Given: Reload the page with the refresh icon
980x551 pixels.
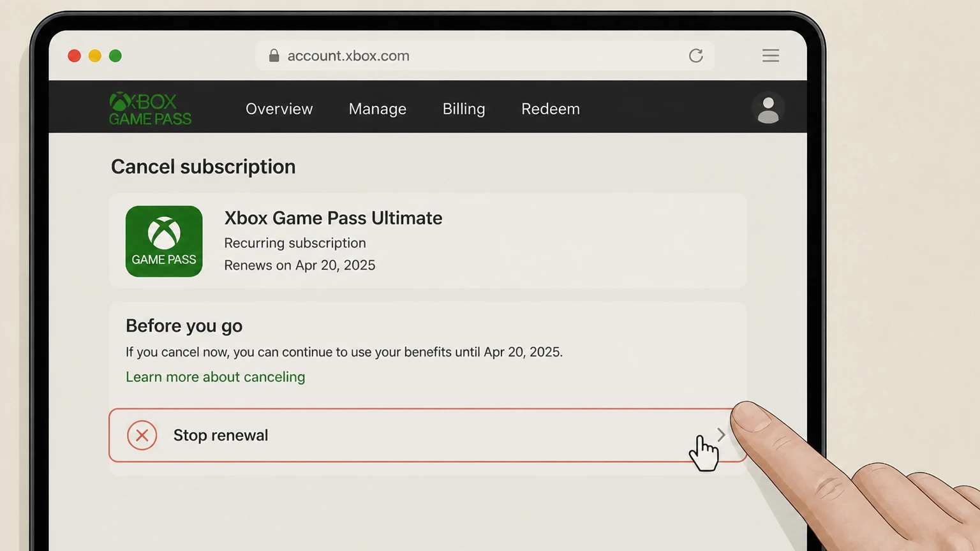Looking at the screenshot, I should [x=696, y=55].
